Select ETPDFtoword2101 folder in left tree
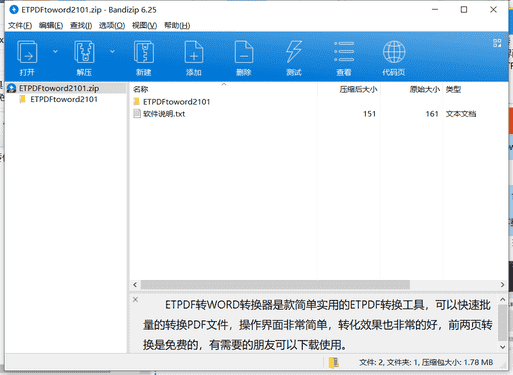Screen dimensions: 513x375 pyautogui.click(x=64, y=99)
